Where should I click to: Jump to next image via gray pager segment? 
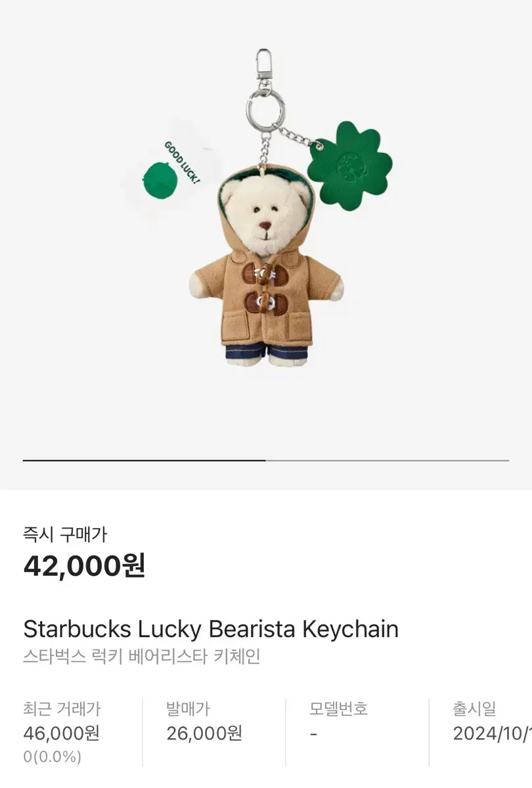(388, 460)
